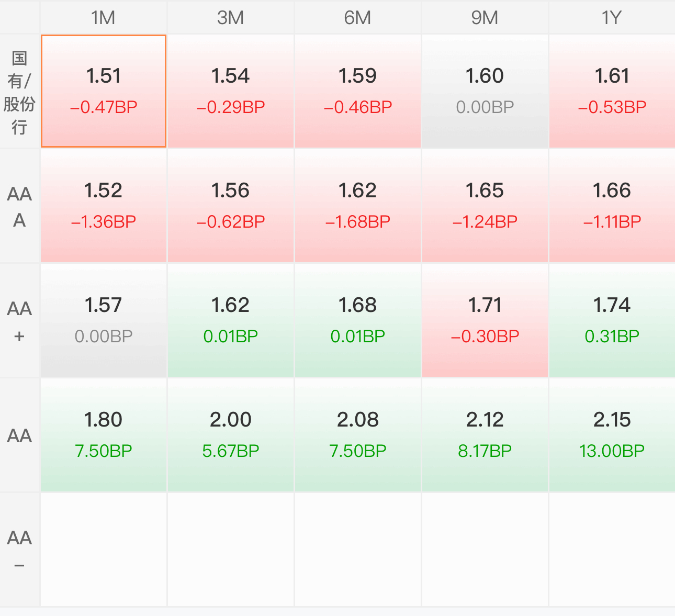Select the AA 1Y cell 2.15 13.00BP

[x=612, y=435]
